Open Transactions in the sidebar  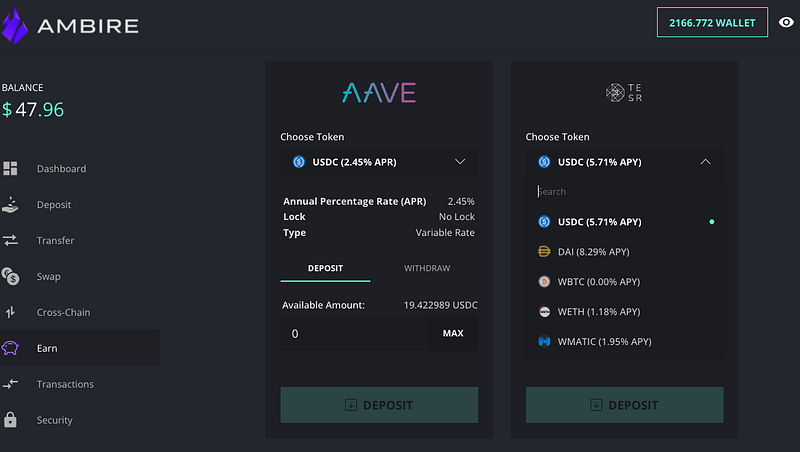(x=65, y=384)
